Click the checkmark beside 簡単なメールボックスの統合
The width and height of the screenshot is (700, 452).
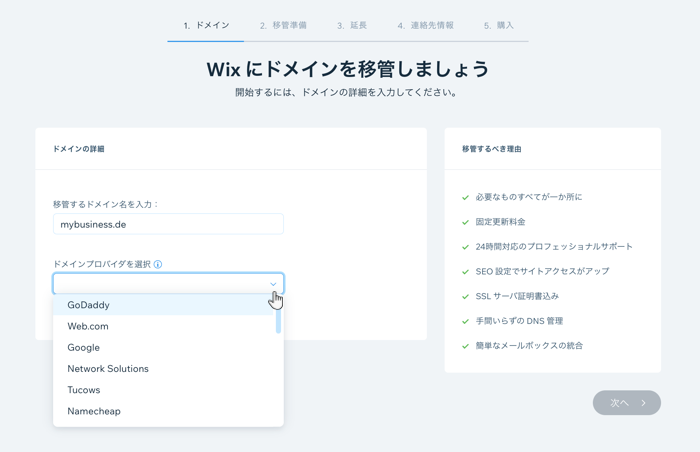[465, 346]
